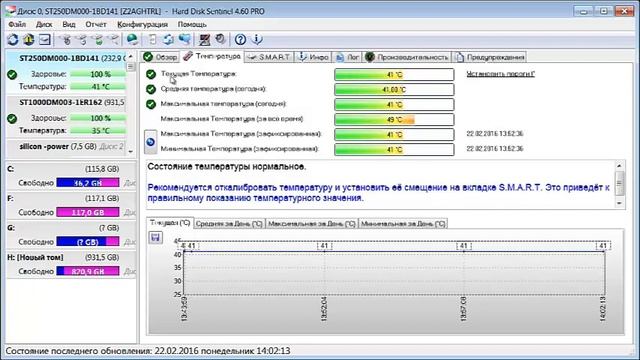Click the disk list scroll-down arrow
The image size is (640, 360).
tap(131, 151)
